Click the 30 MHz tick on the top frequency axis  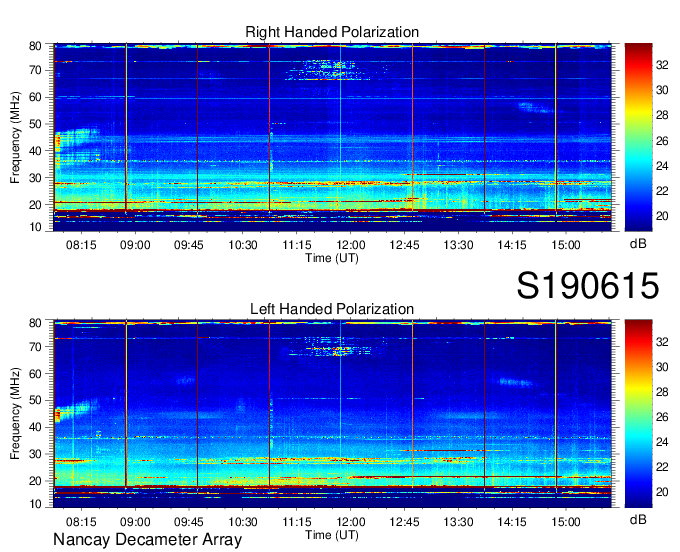coord(35,178)
